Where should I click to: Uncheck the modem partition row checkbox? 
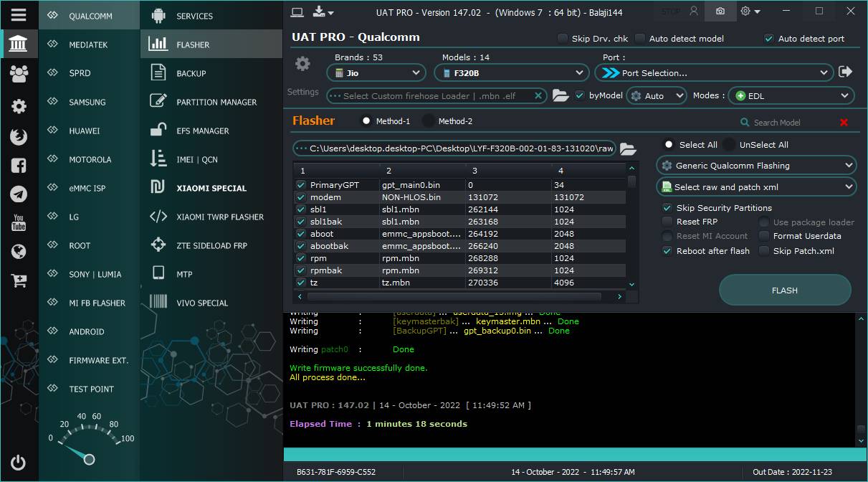[301, 197]
